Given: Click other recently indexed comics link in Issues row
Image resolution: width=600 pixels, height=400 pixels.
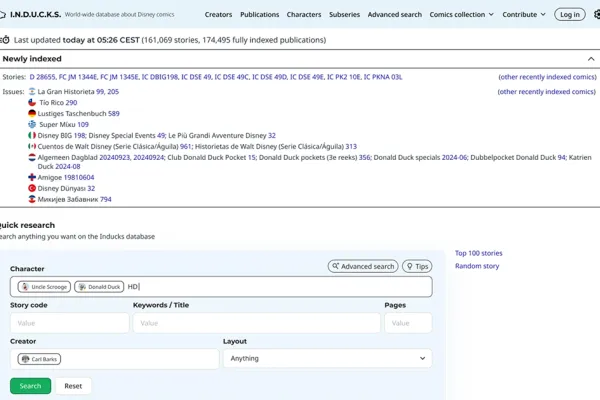Looking at the screenshot, I should [546, 92].
